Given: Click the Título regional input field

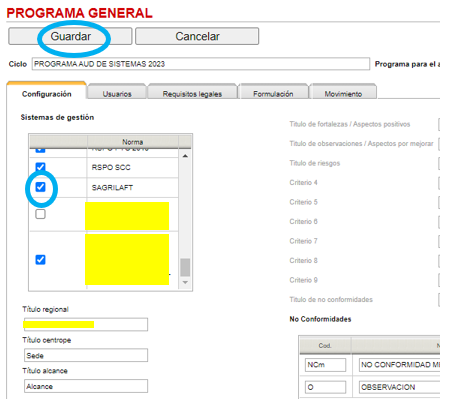Looking at the screenshot, I should (86, 324).
